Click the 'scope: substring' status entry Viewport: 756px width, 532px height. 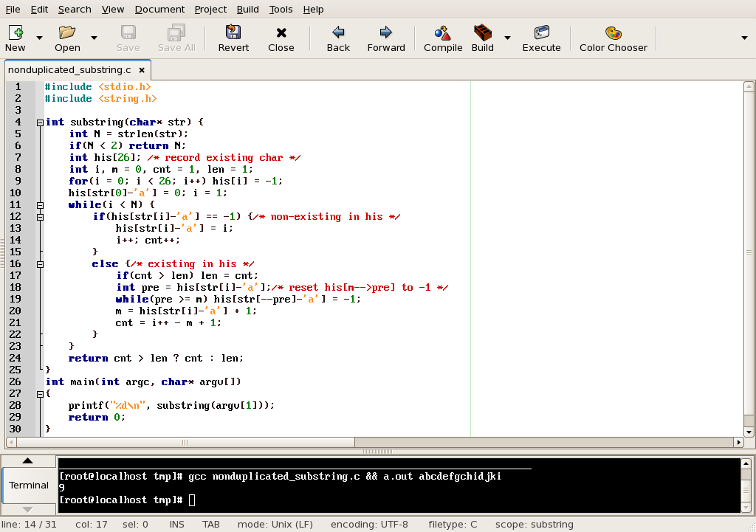point(535,525)
